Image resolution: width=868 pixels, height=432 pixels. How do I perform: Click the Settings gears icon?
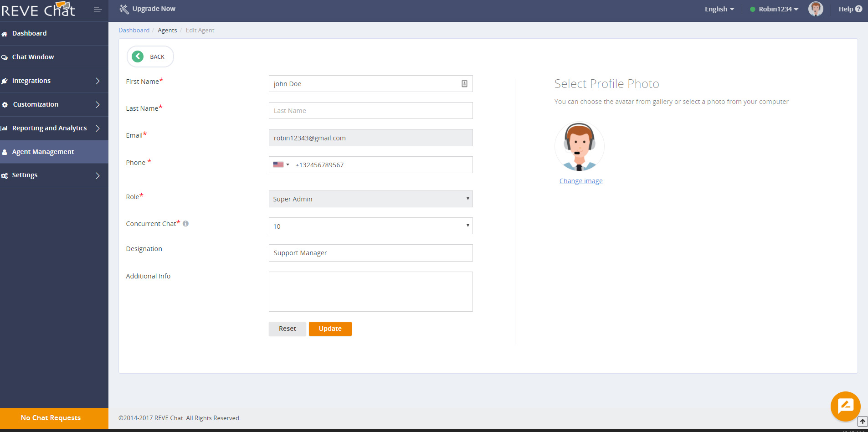click(x=5, y=175)
